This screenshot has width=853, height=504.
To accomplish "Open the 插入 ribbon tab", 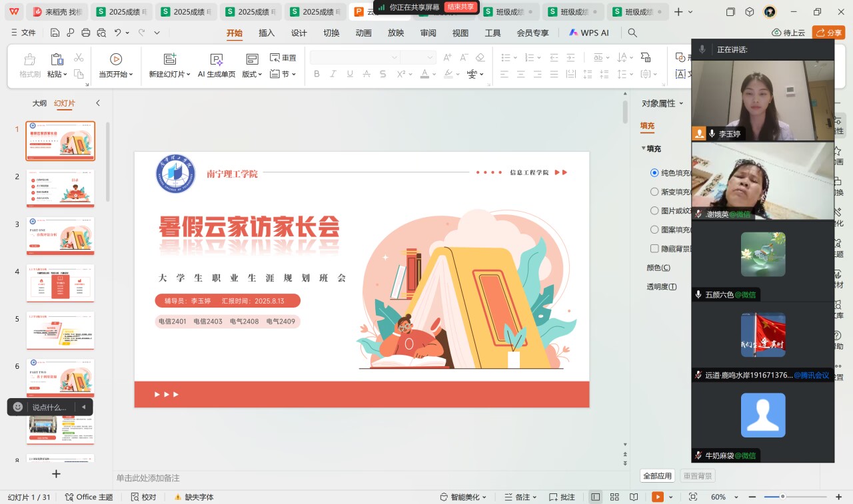I will pyautogui.click(x=267, y=33).
